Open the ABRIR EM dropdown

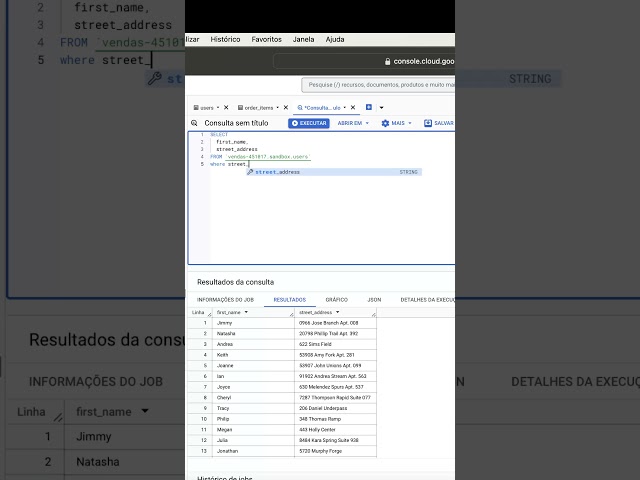coord(353,123)
